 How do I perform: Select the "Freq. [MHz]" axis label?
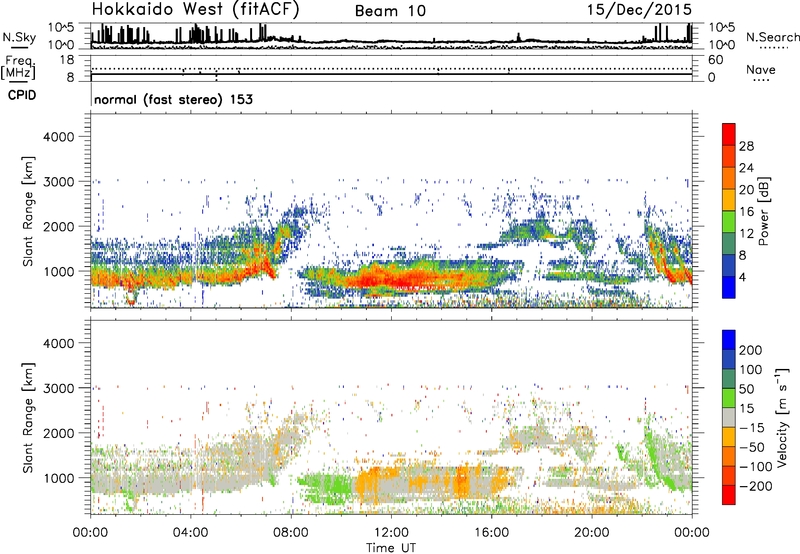[x=19, y=67]
